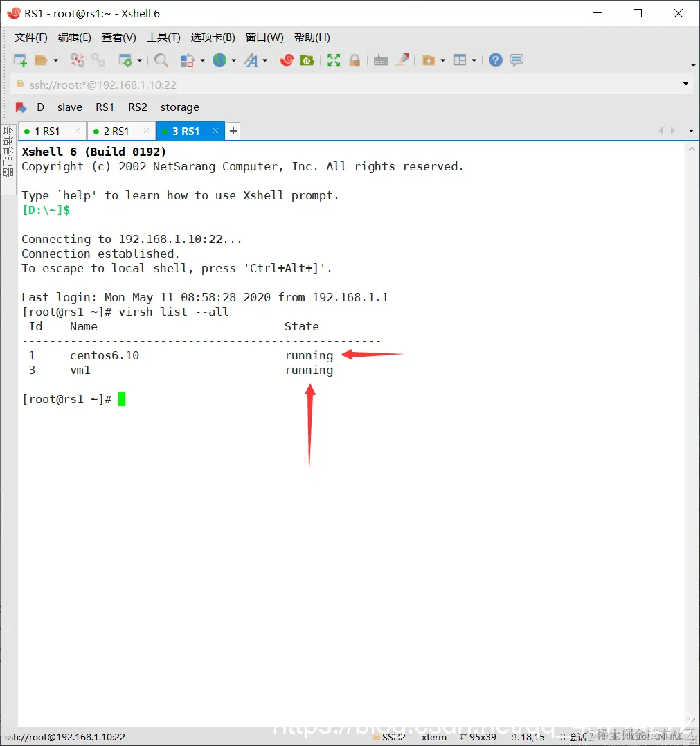Viewport: 700px width, 746px height.
Task: Open the sessions folder icon
Action: click(42, 60)
